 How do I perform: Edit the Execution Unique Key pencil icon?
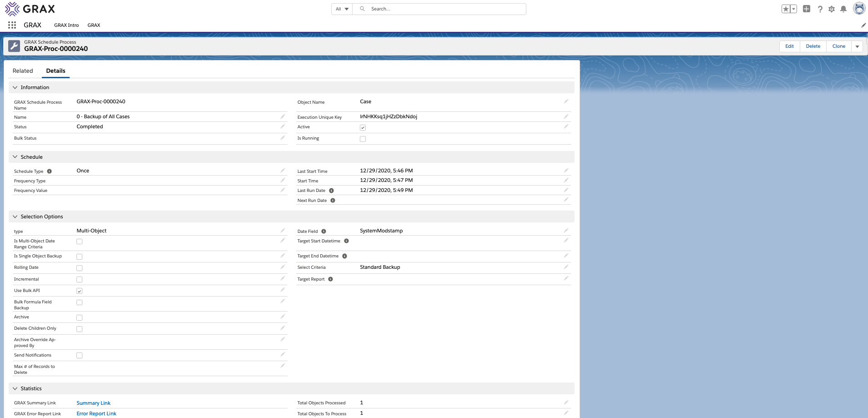[566, 116]
